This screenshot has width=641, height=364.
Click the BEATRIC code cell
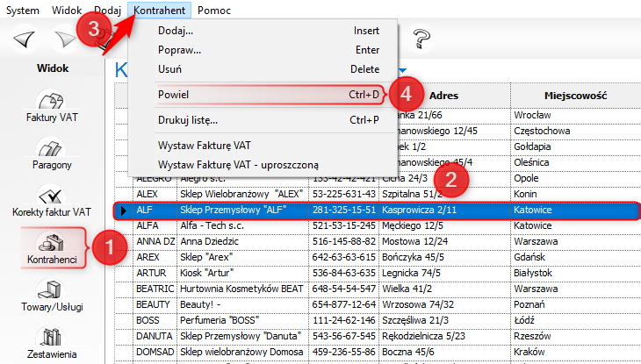tap(155, 289)
